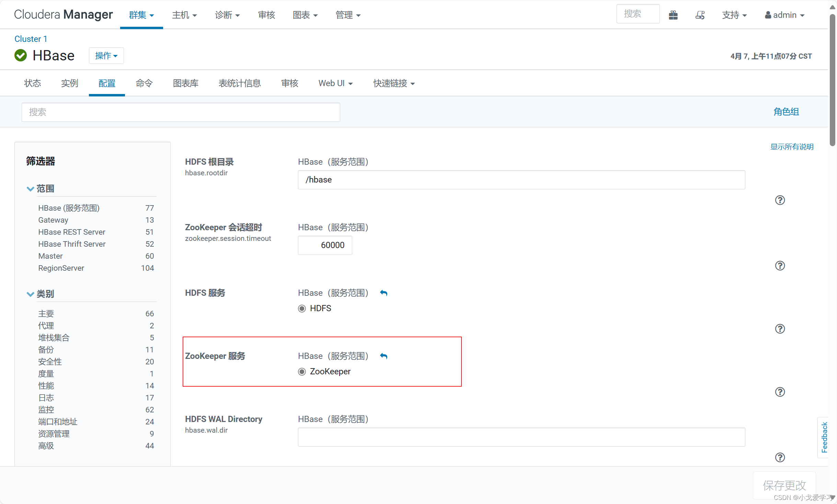The image size is (837, 504).
Task: Show help for ZooKeeper 服务 setting
Action: click(780, 392)
